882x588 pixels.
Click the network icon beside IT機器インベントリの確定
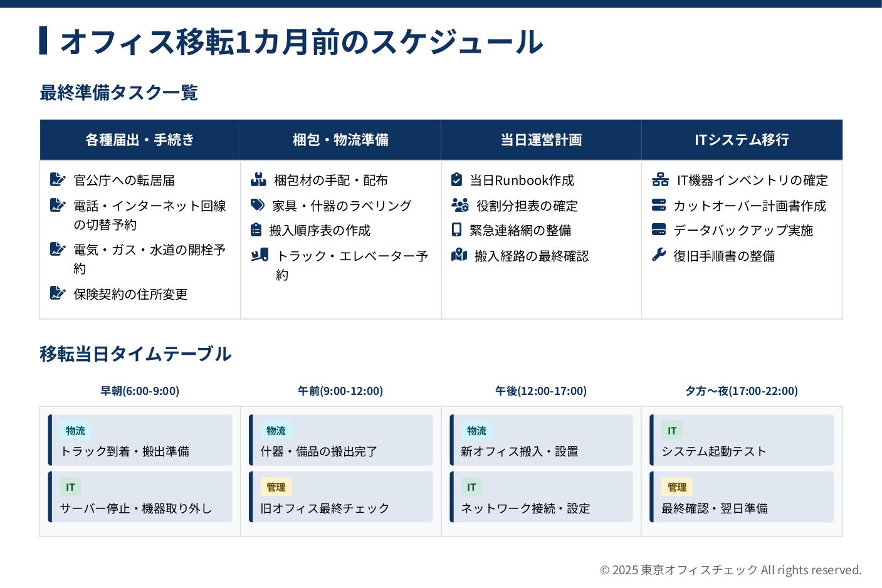coord(660,180)
